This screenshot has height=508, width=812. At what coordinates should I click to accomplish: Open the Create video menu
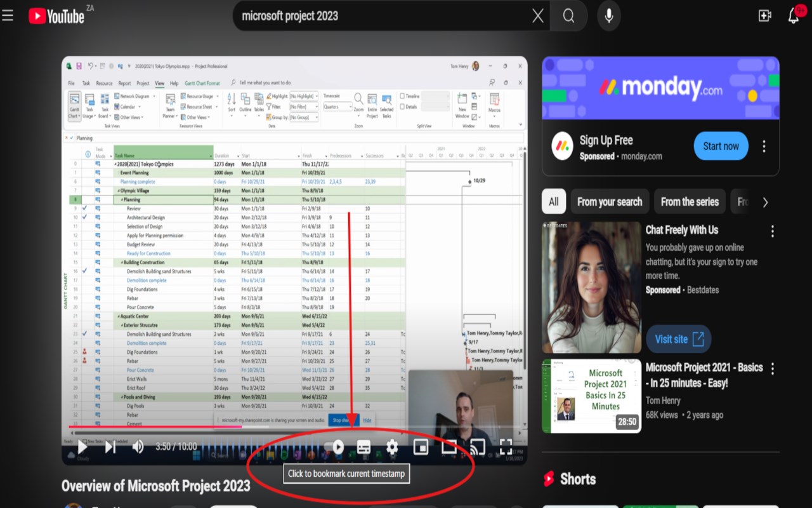click(765, 16)
